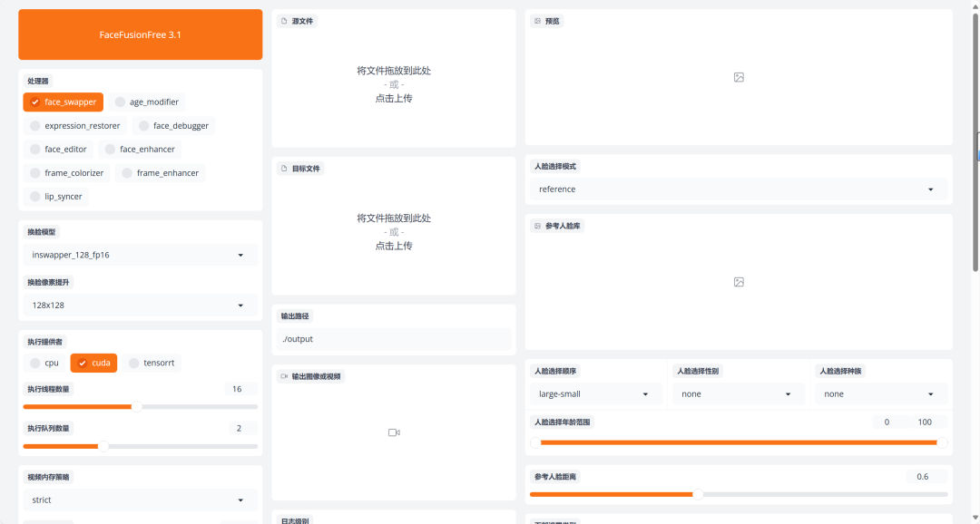This screenshot has width=980, height=524.
Task: Click the maximum age box showing 100
Action: [x=928, y=422]
